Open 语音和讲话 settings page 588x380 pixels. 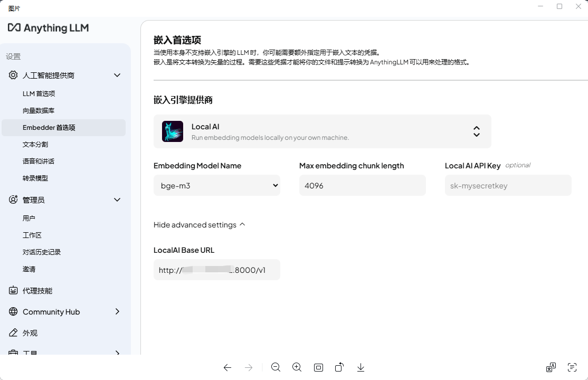[x=39, y=161]
